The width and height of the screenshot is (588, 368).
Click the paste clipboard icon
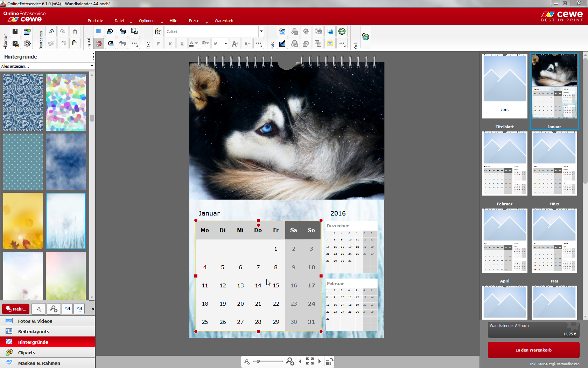[75, 43]
